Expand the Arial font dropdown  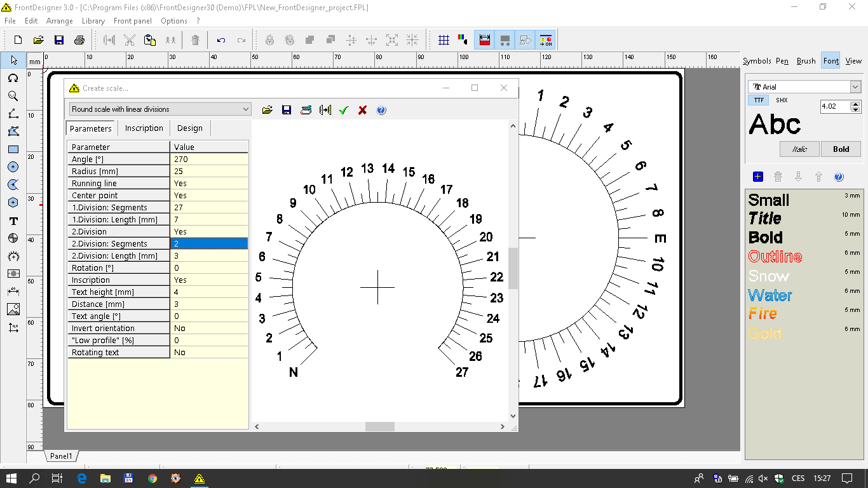[855, 87]
